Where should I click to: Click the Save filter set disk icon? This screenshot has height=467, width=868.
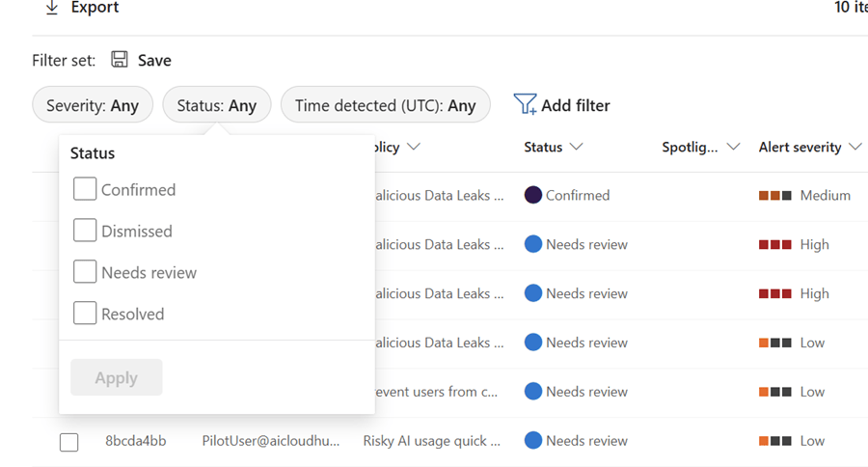point(120,60)
